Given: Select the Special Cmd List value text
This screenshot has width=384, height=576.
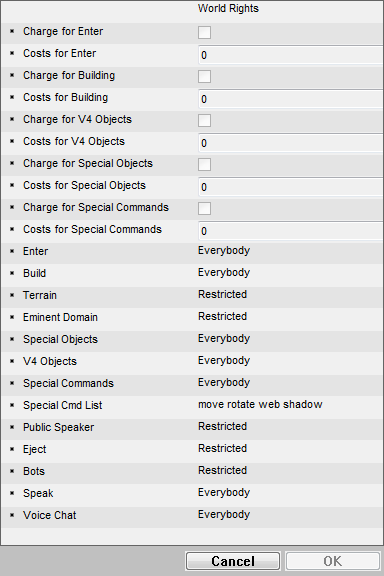Looking at the screenshot, I should 260,404.
